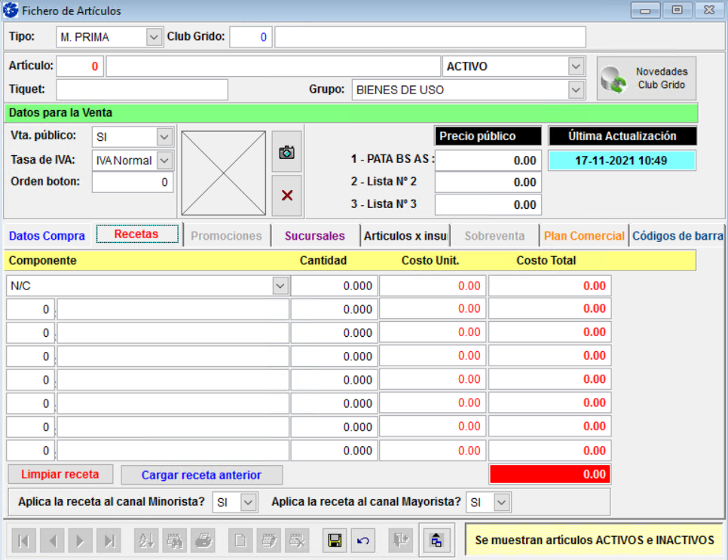Open the ACTIVO status dropdown
728x560 pixels.
pos(576,66)
